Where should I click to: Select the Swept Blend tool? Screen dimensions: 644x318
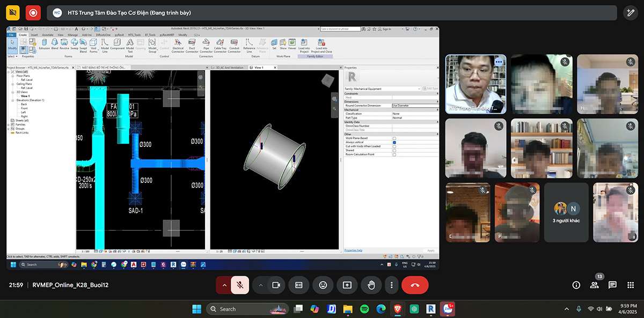pos(83,46)
